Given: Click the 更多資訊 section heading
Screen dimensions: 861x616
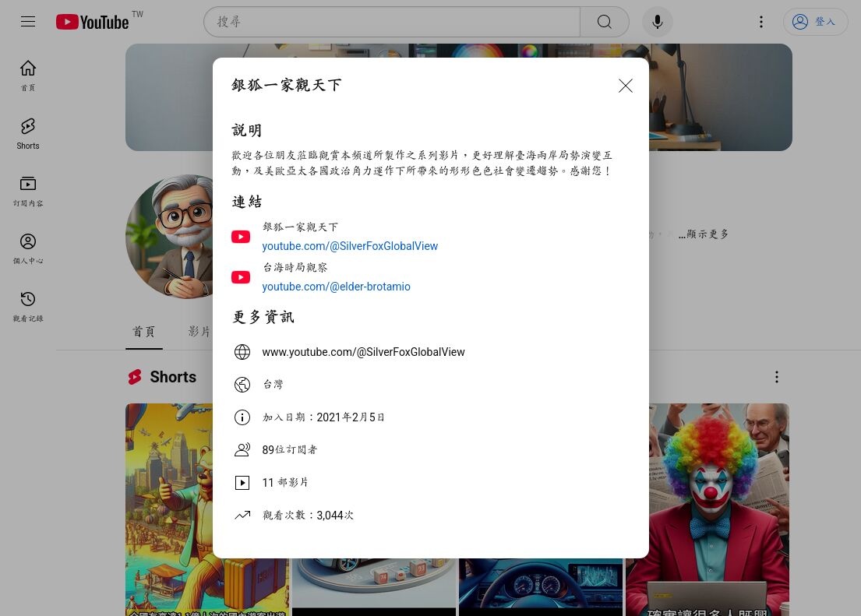Looking at the screenshot, I should [263, 317].
